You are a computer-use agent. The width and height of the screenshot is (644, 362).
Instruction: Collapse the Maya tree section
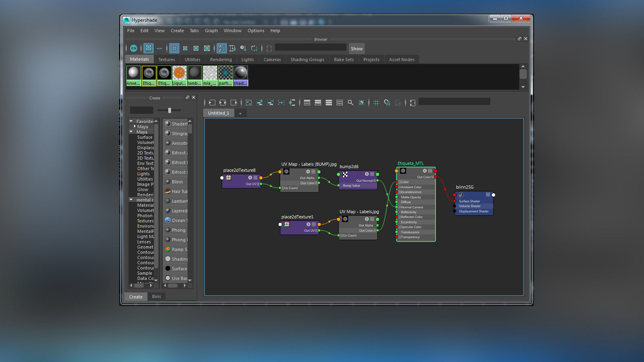point(131,132)
